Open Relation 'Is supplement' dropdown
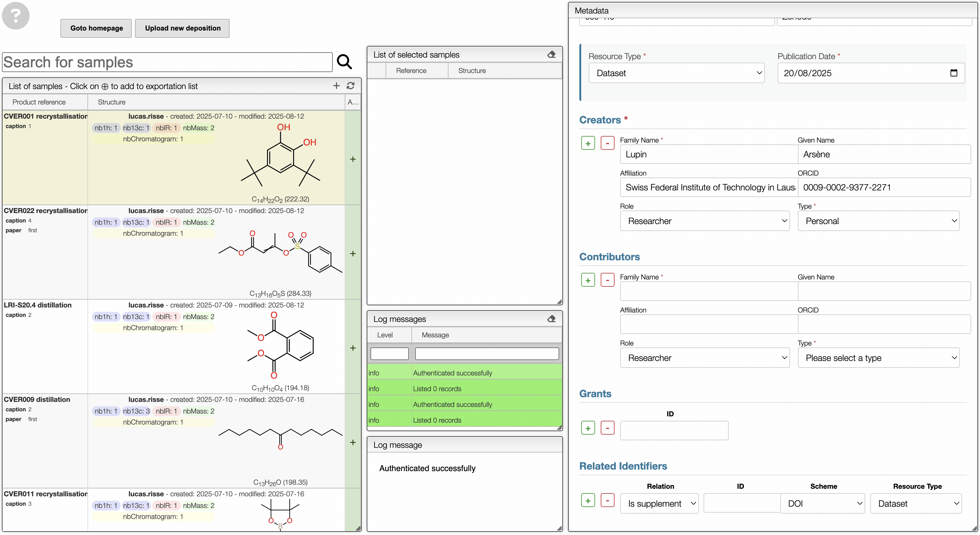Viewport: 980px width, 535px height. click(659, 504)
